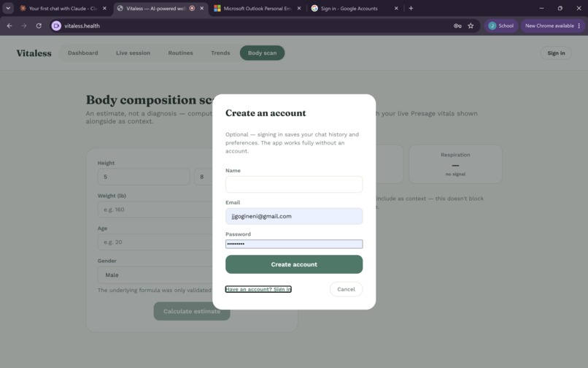
Task: Click the recording indicator on Vitaless tab
Action: [192, 8]
